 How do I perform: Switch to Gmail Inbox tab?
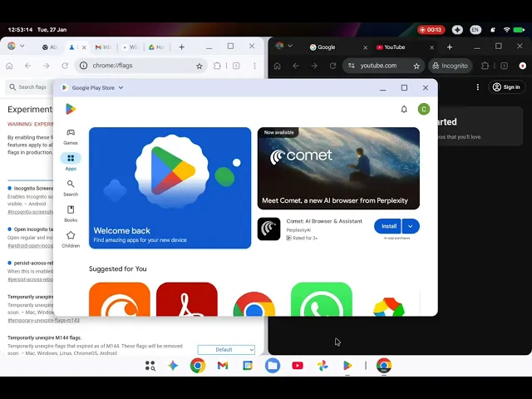[103, 47]
